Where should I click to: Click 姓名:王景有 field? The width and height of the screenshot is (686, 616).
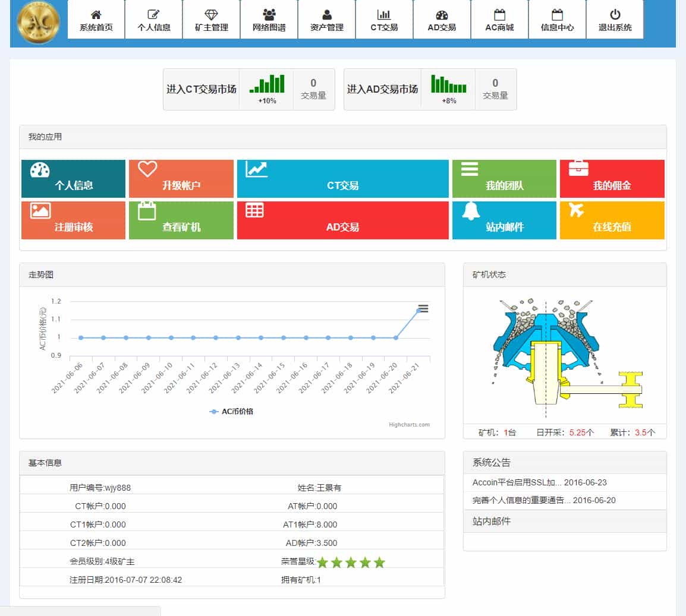319,488
